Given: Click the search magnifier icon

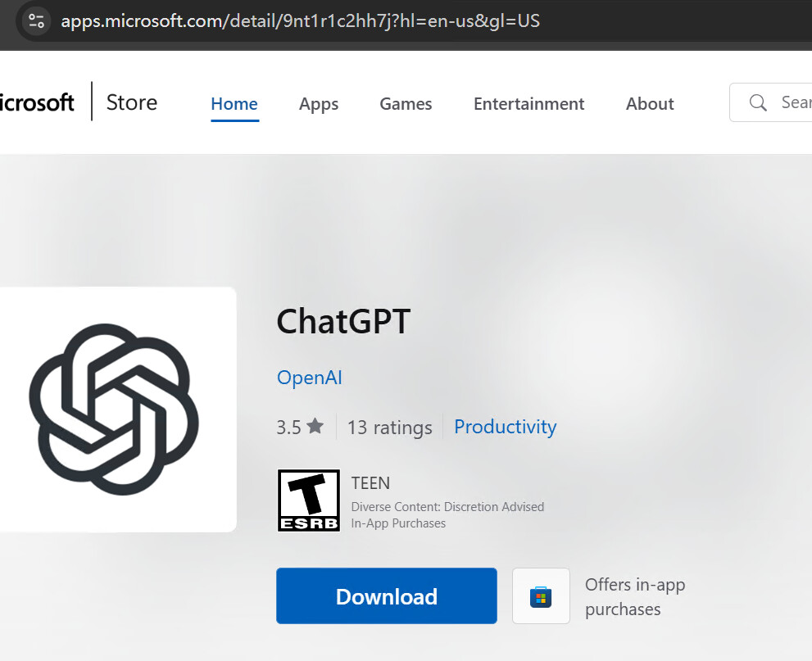Looking at the screenshot, I should pos(758,102).
